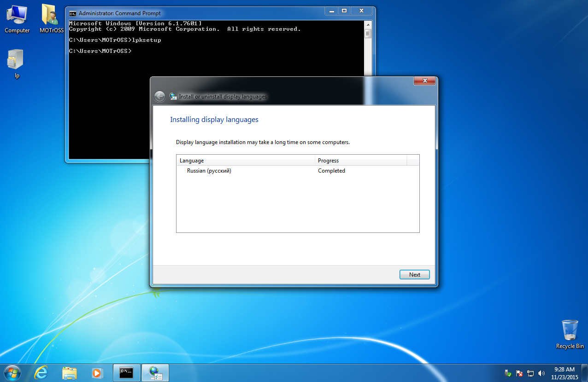
Task: Click the globe icon in the dialog title
Action: pyautogui.click(x=173, y=97)
